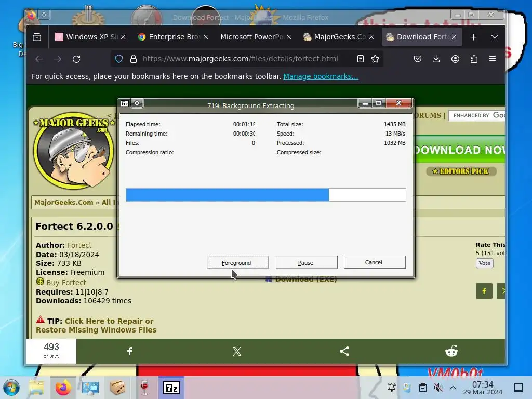Expand hidden system tray icons arrow
The image size is (532, 399).
pyautogui.click(x=453, y=387)
